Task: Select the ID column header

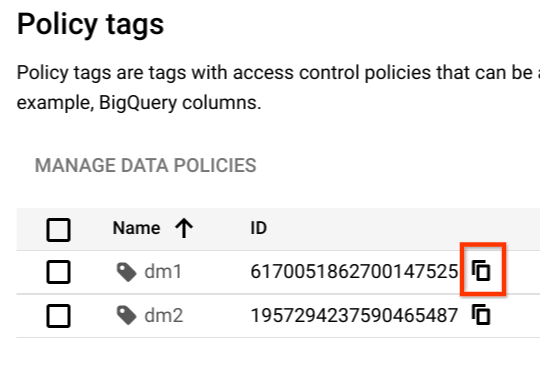Action: pyautogui.click(x=259, y=228)
